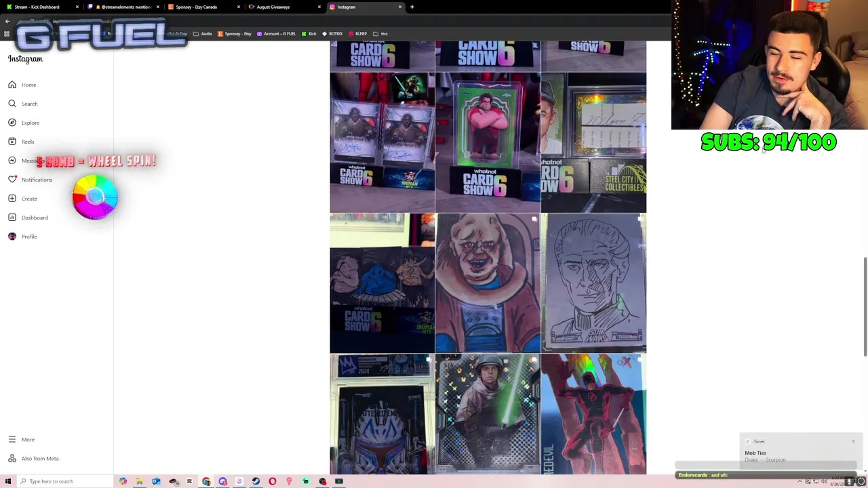Open the Dashboard sidebar item
Image resolution: width=868 pixels, height=488 pixels.
(x=27, y=218)
